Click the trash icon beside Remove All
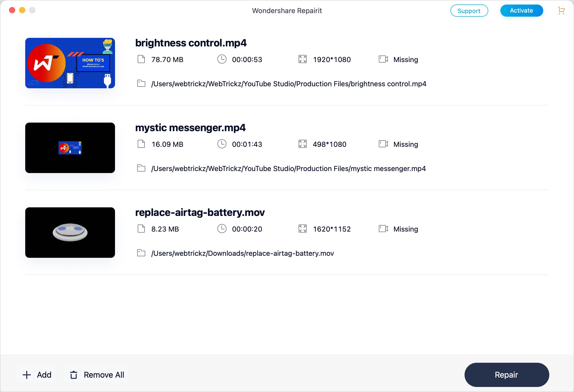Screen dimensions: 574x392 [x=74, y=375]
